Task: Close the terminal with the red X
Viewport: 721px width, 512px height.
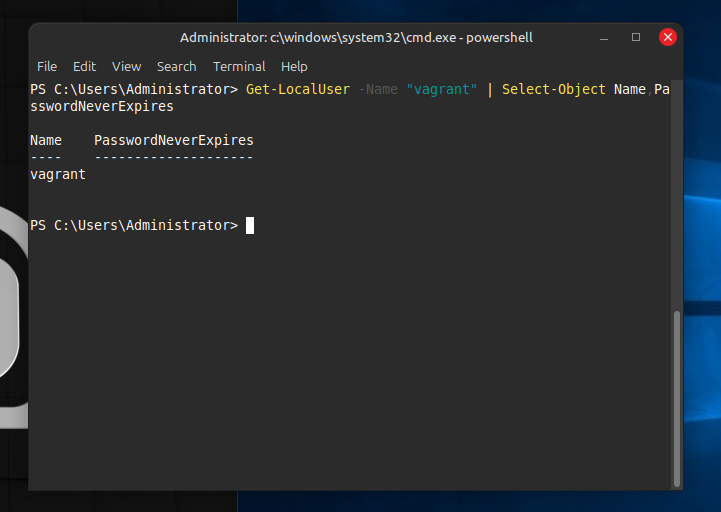Action: pos(668,37)
